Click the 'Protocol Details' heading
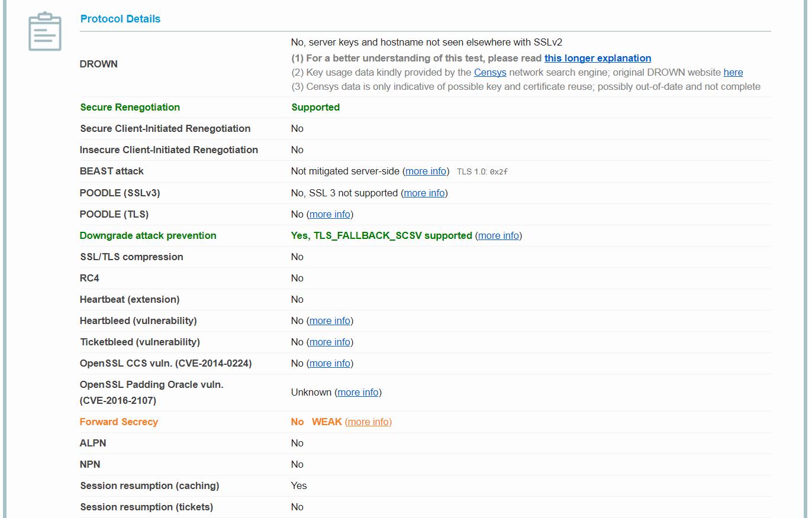This screenshot has width=812, height=518. (120, 19)
